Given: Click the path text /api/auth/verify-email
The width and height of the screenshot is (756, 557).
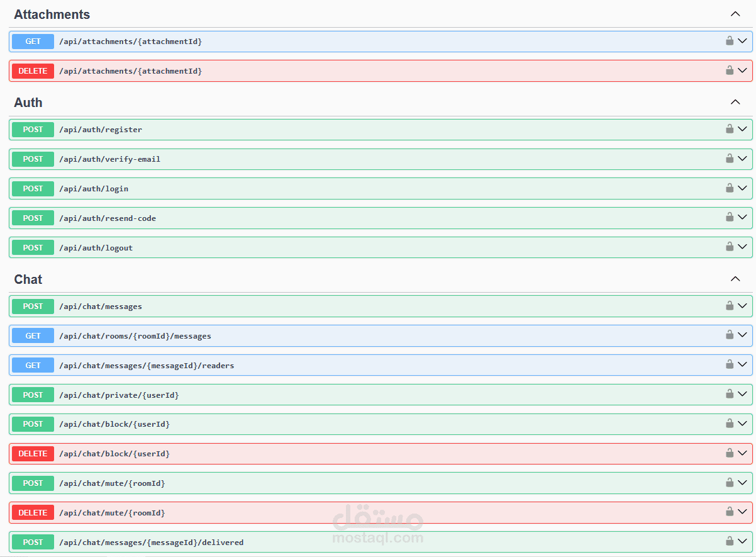Looking at the screenshot, I should pos(110,159).
